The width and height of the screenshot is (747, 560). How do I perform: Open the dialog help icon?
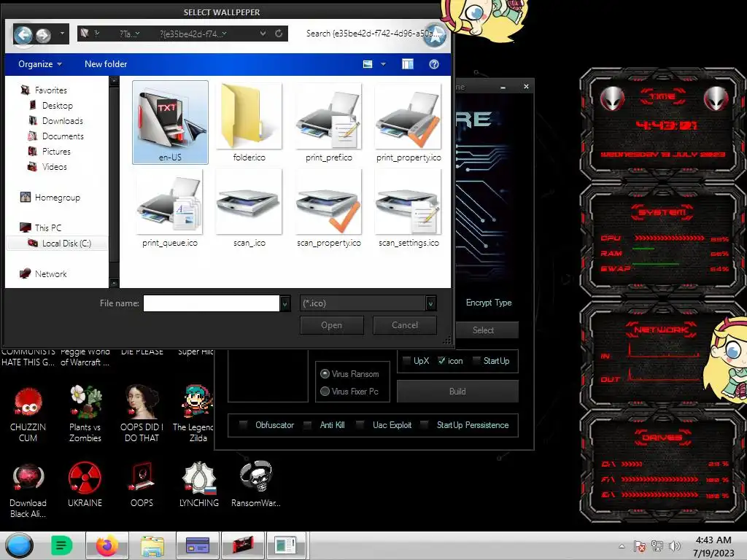coord(433,64)
